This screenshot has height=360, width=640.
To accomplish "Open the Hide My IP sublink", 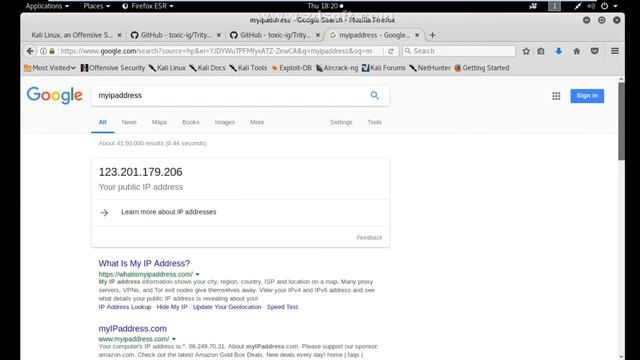I will pyautogui.click(x=172, y=307).
